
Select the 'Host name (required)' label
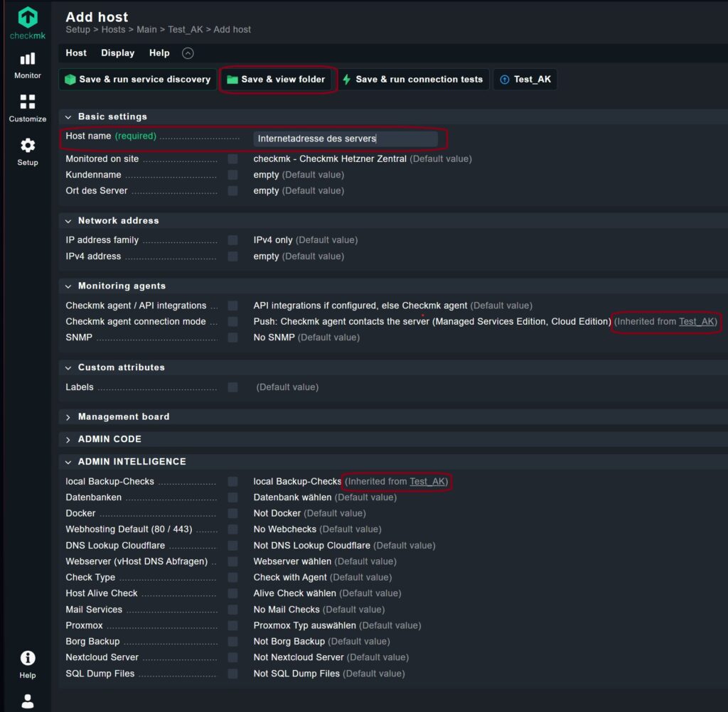tap(111, 136)
